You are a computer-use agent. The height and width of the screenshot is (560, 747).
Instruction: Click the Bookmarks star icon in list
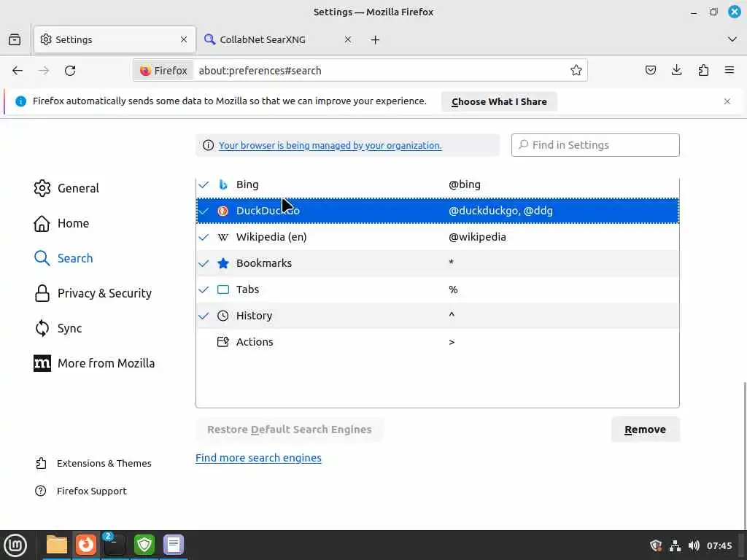[x=223, y=263]
